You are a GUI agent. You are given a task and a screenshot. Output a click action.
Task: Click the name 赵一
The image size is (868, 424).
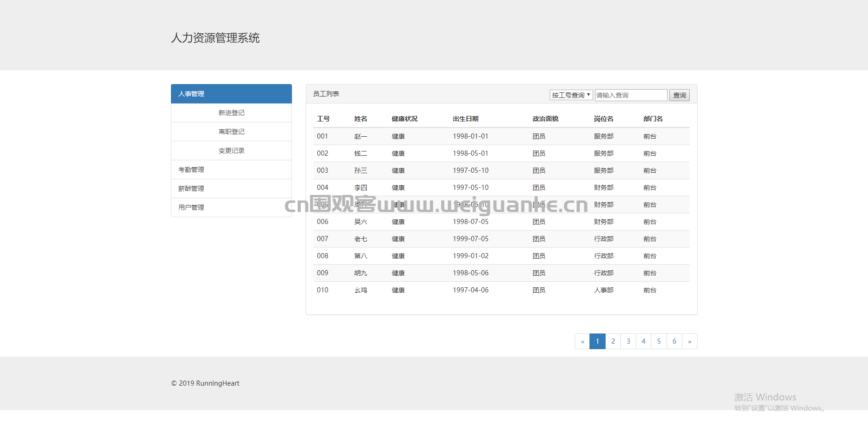tap(361, 136)
